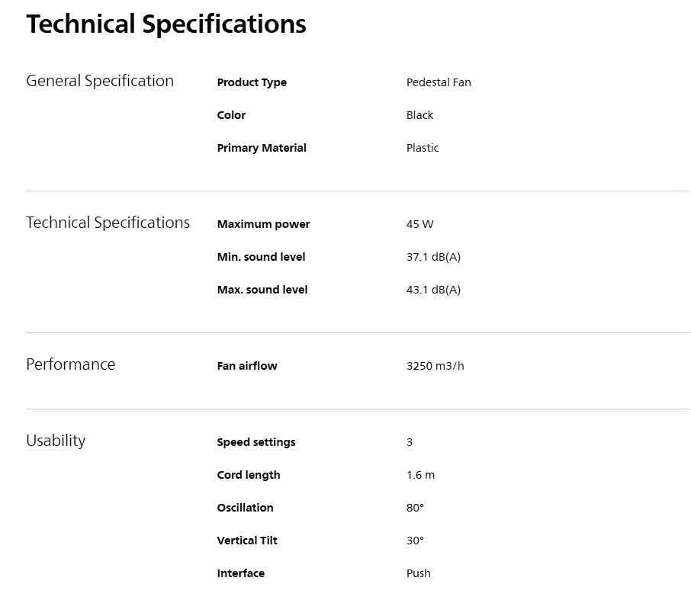The image size is (691, 616).
Task: Click the Color label
Action: [231, 115]
